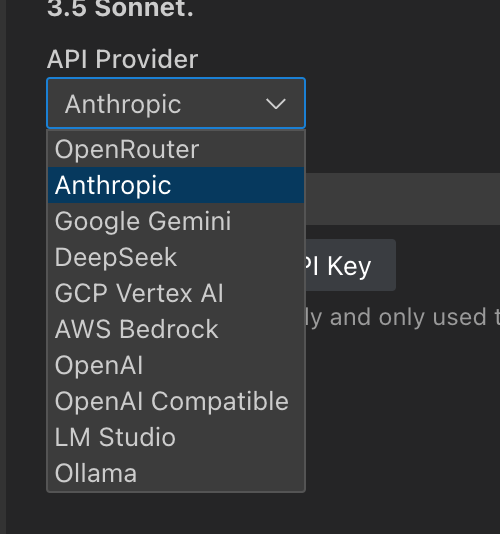Click the helper text reading 'and only used'
500x534 pixels.
click(408, 317)
